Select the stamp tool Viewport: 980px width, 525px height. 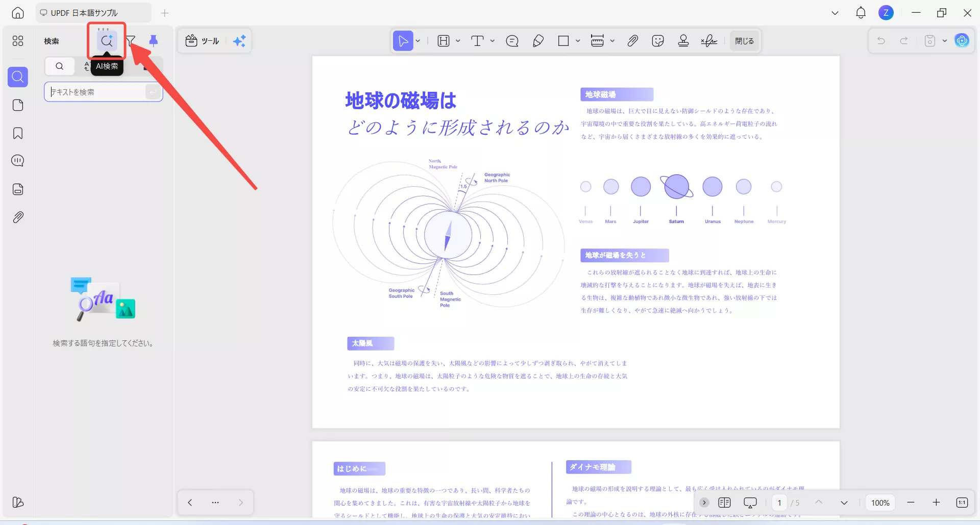click(683, 41)
